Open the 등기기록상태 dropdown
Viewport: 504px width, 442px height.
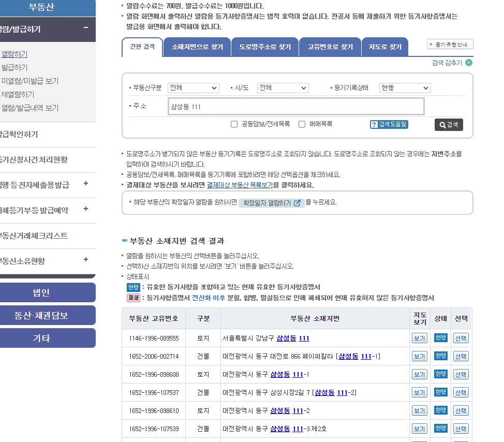(x=405, y=88)
